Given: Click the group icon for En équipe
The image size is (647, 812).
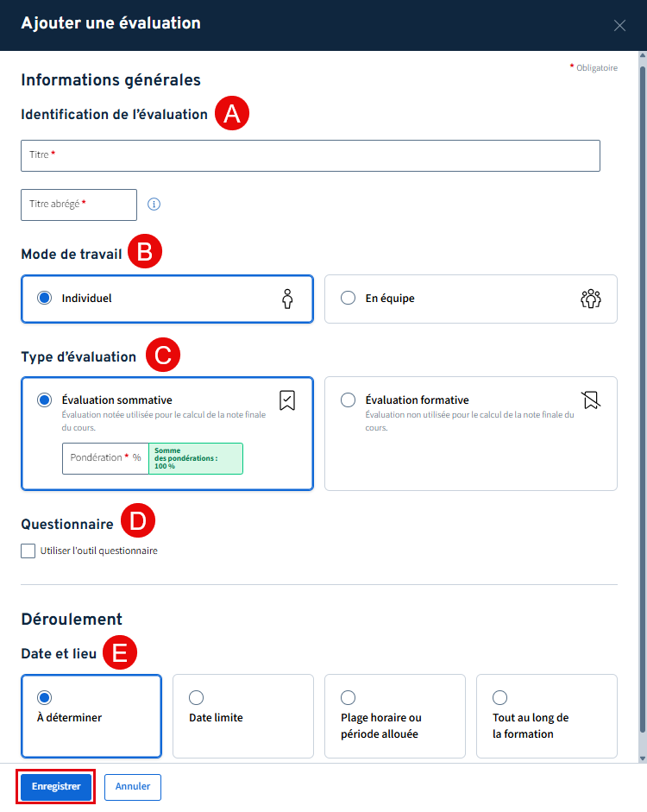Looking at the screenshot, I should (x=591, y=299).
